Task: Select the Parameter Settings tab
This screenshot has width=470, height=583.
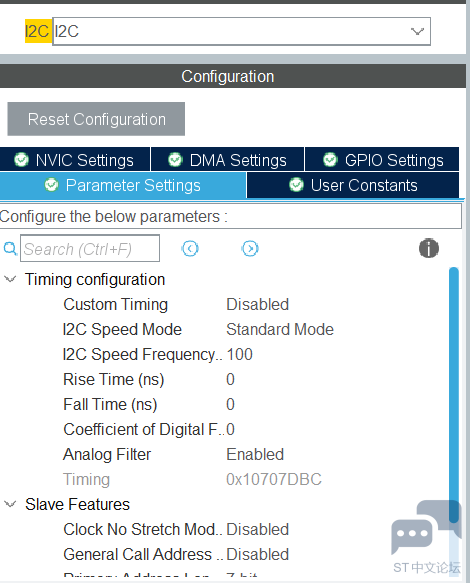Action: [x=123, y=185]
